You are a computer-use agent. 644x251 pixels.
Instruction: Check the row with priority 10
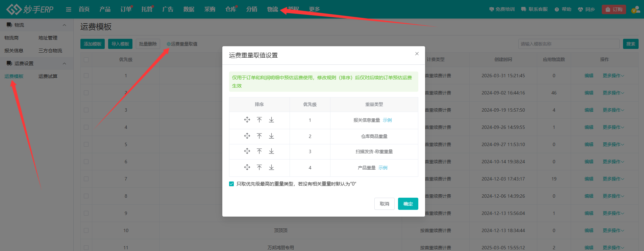(x=86, y=230)
